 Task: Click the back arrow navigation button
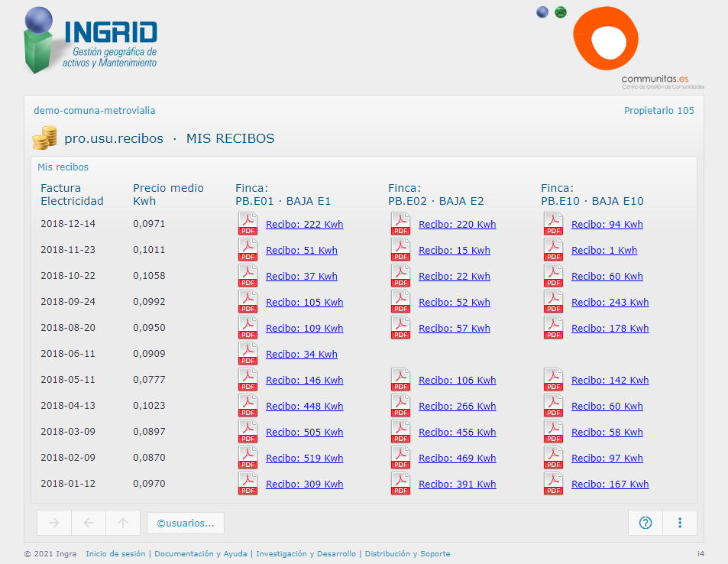(89, 523)
